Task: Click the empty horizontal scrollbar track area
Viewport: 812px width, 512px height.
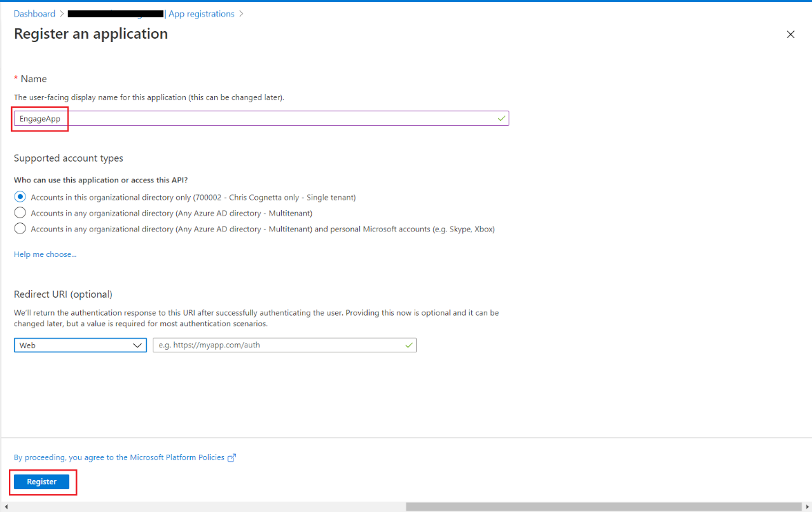Action: 207,507
